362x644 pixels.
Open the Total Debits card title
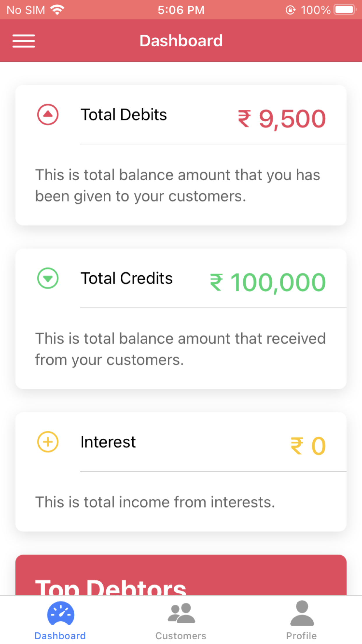(124, 114)
